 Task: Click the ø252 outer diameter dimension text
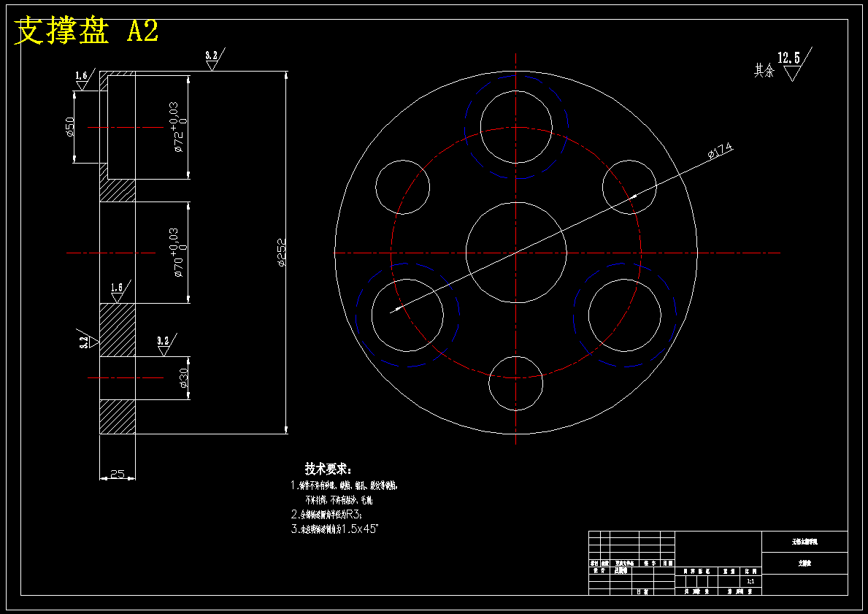point(281,253)
